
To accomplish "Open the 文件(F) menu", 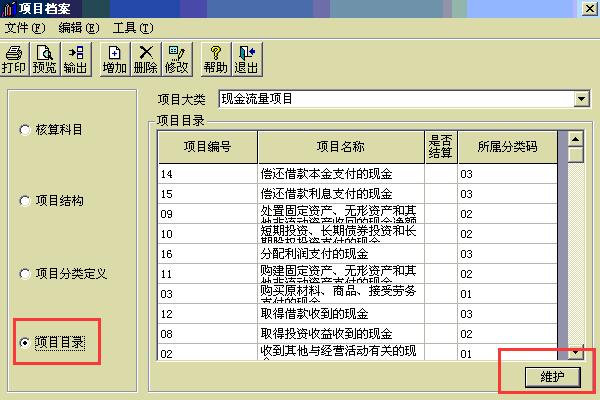I will pyautogui.click(x=26, y=28).
